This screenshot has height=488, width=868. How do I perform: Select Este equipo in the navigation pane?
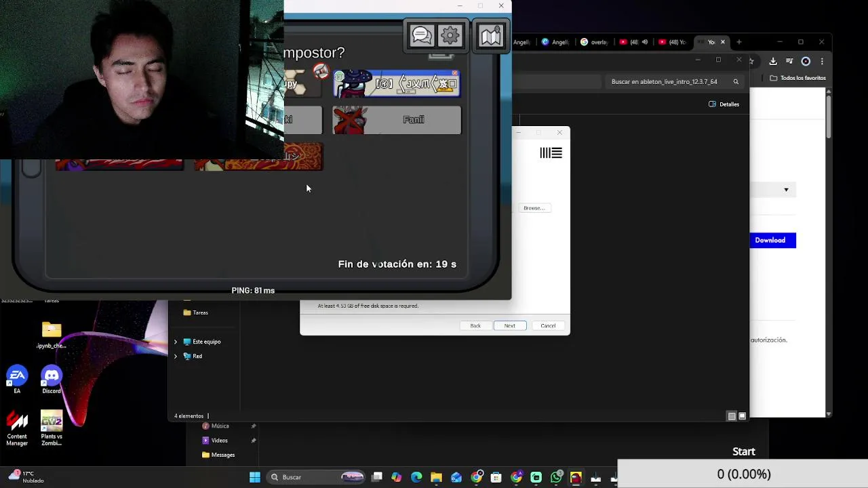tap(202, 342)
